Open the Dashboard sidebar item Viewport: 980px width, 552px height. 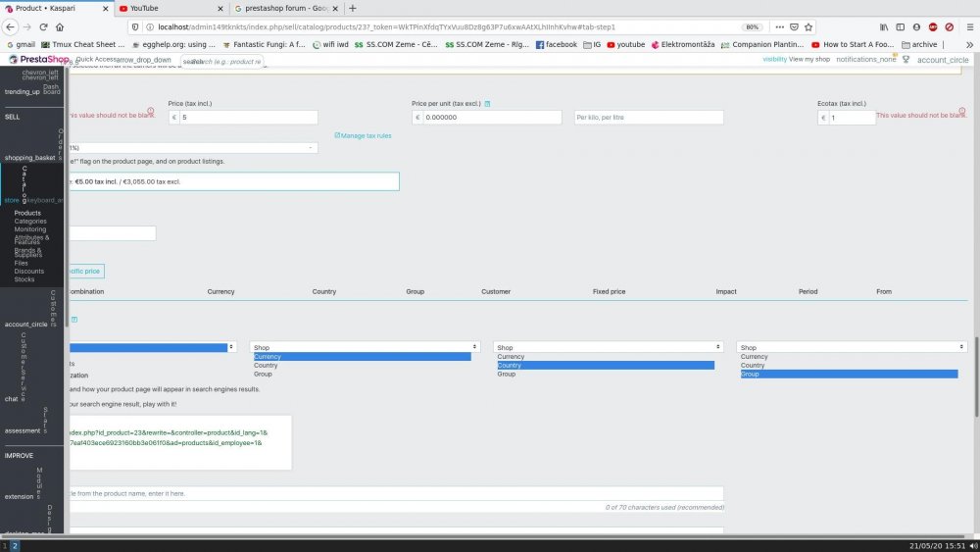[x=32, y=89]
